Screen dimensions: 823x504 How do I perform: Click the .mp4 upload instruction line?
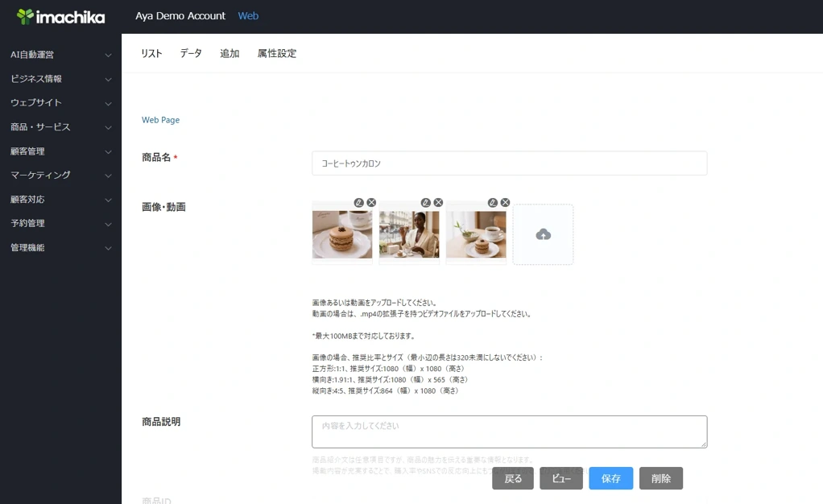point(422,314)
